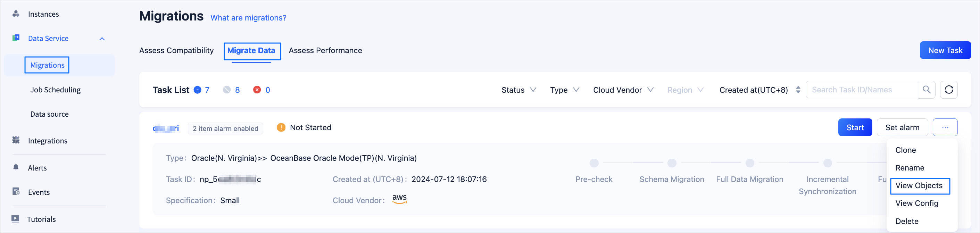The image size is (980, 233).
Task: Focus the Search Task ID/Names field
Action: tap(861, 90)
